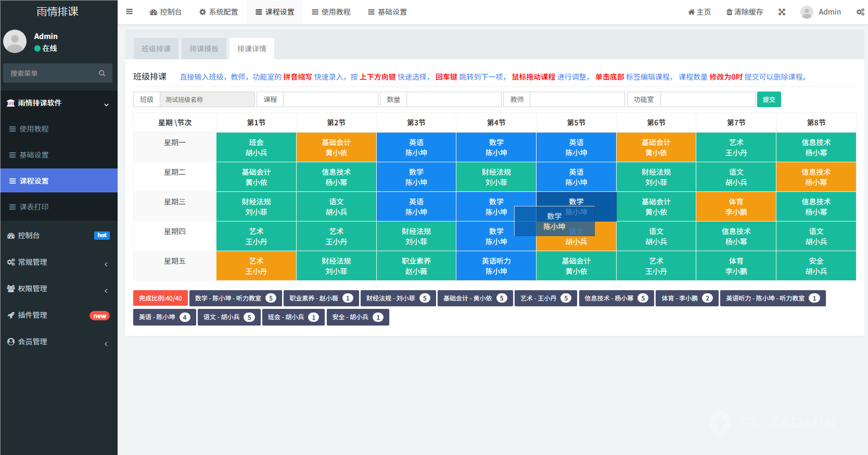Open 课表打印 in the sidebar
Viewport: 868px width, 455px height.
pyautogui.click(x=34, y=207)
